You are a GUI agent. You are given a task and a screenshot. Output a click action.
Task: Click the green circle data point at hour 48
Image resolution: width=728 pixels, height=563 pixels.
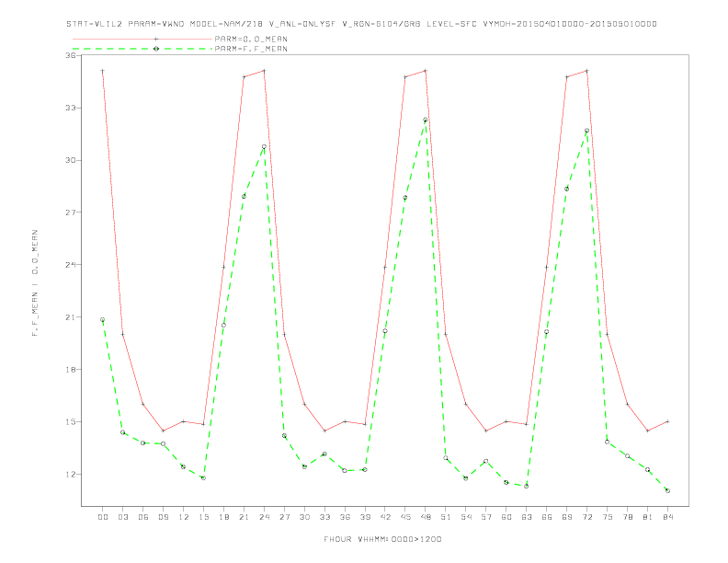click(426, 120)
